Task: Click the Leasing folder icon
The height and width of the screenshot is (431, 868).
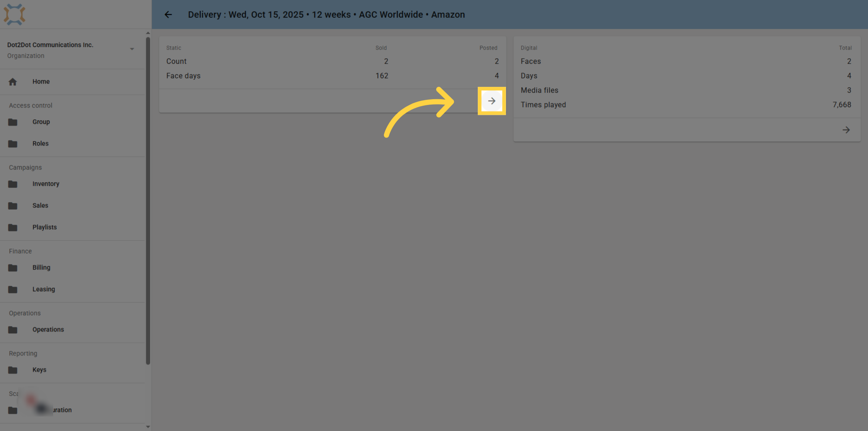Action: tap(13, 289)
